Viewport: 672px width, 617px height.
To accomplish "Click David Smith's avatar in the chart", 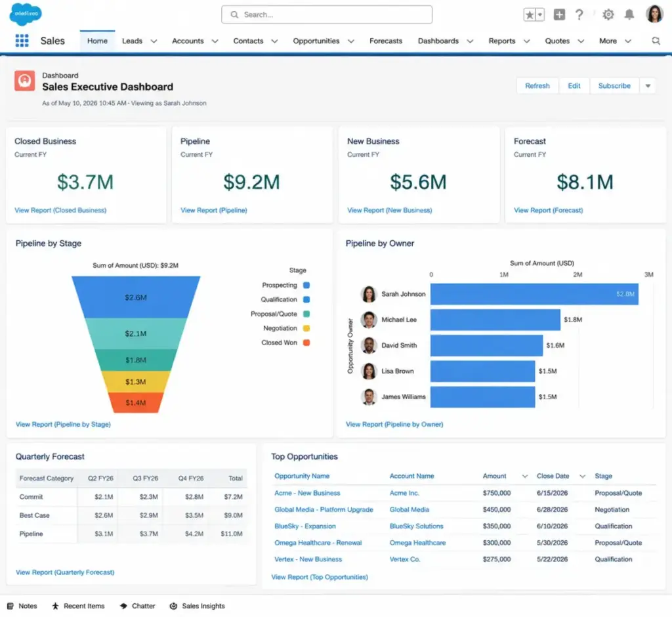I will point(369,346).
